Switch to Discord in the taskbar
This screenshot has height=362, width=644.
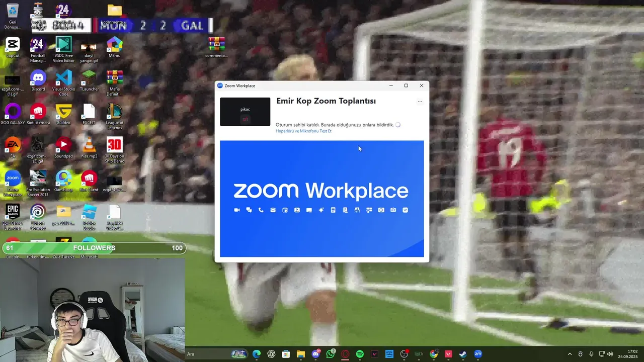[x=315, y=354]
